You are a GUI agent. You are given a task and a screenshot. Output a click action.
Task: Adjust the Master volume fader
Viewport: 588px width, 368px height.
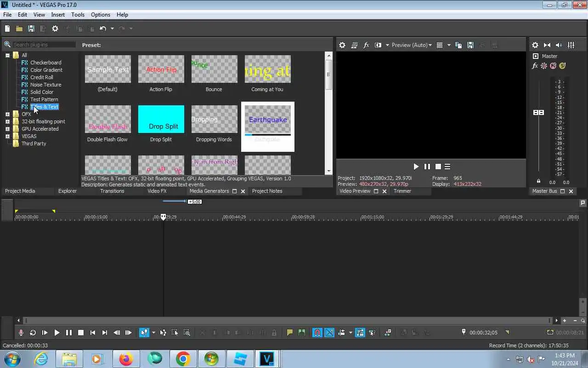(x=538, y=113)
